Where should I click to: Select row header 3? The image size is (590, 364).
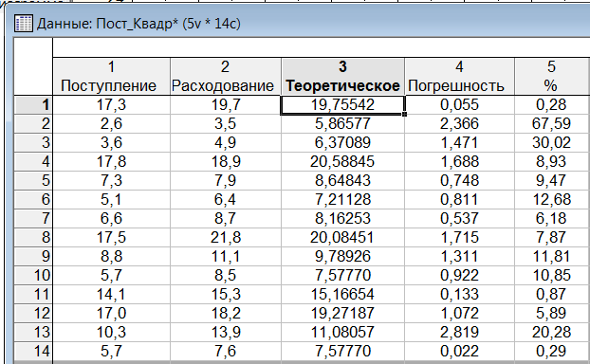33,143
